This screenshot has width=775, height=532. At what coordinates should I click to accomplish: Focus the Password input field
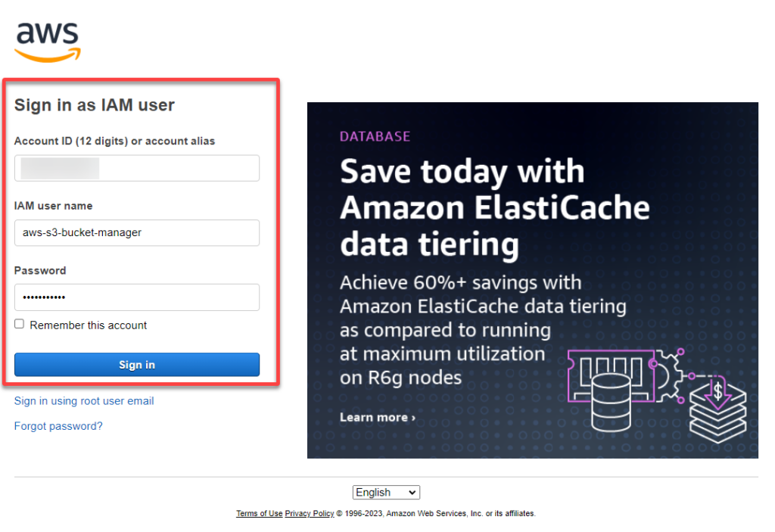click(137, 297)
